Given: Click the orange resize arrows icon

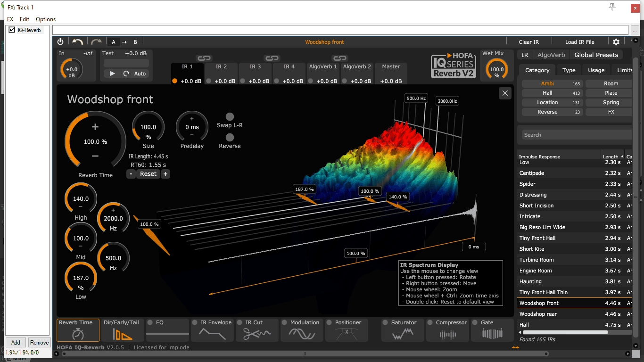Looking at the screenshot, I should [x=515, y=347].
